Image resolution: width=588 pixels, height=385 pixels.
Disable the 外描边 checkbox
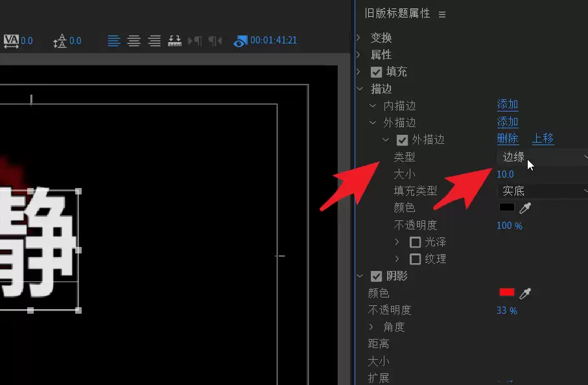(x=402, y=140)
